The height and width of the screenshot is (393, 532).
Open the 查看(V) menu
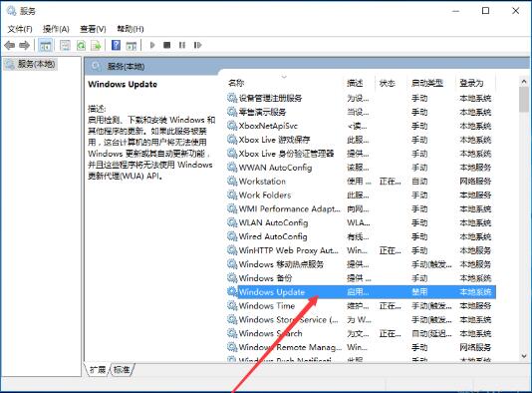point(93,29)
